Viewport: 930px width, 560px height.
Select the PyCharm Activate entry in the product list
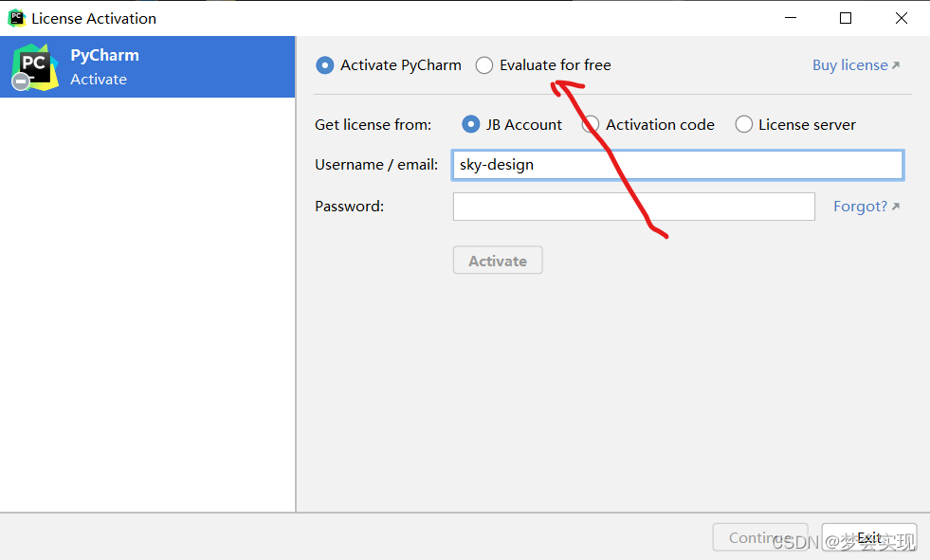pos(148,66)
